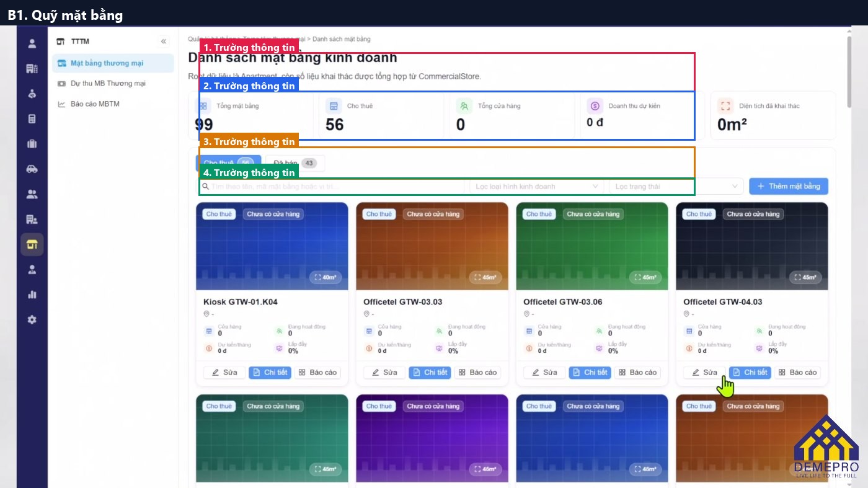Click the title Officetel GTW-03.06
Screen dimensions: 868x488
563,302
